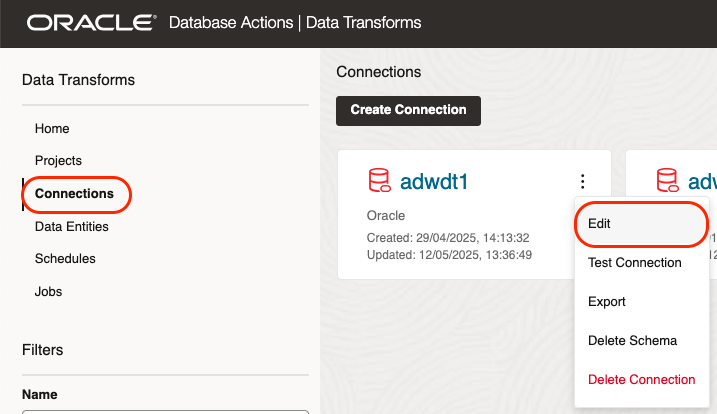Image resolution: width=717 pixels, height=414 pixels.
Task: Open the partially visible second connection title
Action: pyautogui.click(x=703, y=181)
